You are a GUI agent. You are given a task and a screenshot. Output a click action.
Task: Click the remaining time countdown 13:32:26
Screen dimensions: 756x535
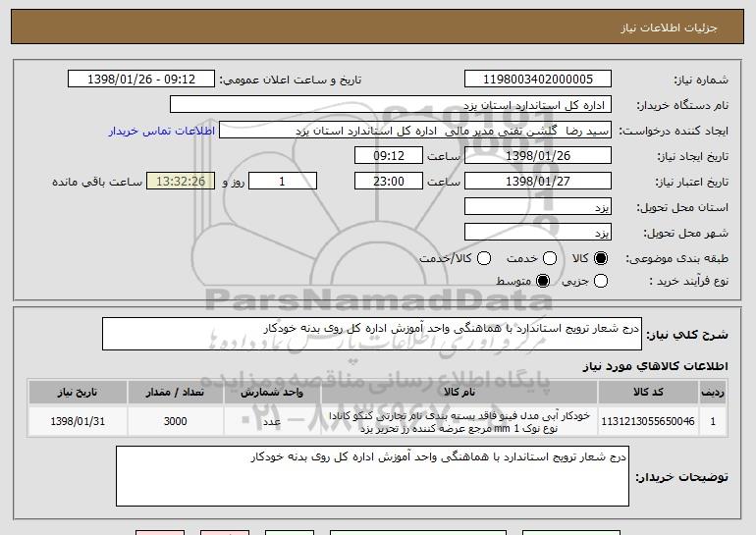click(x=181, y=182)
